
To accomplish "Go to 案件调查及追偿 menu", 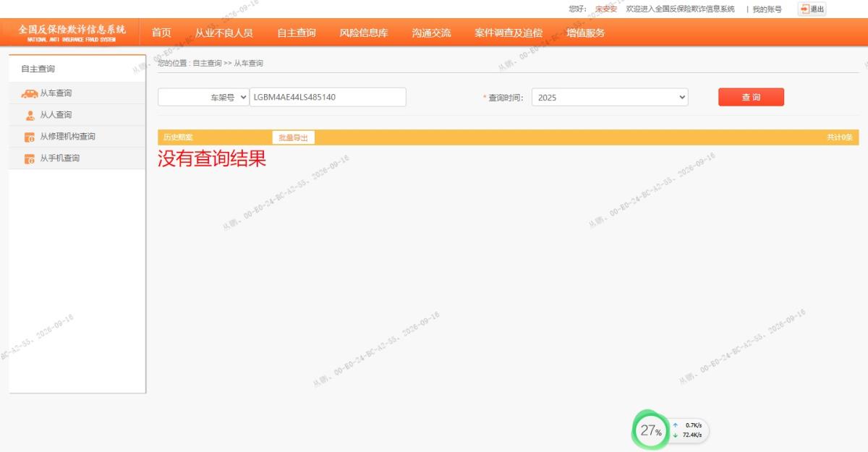I will [509, 33].
